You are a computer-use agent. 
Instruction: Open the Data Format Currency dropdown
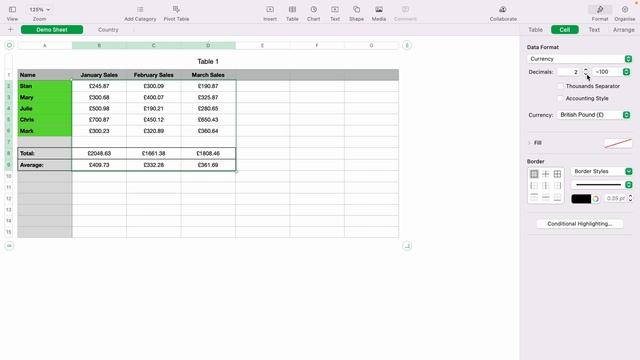(580, 59)
